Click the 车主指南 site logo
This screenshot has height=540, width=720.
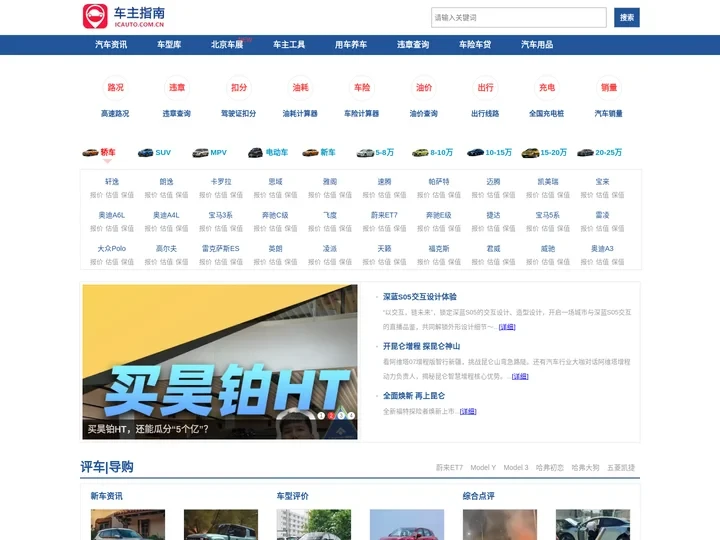point(124,17)
